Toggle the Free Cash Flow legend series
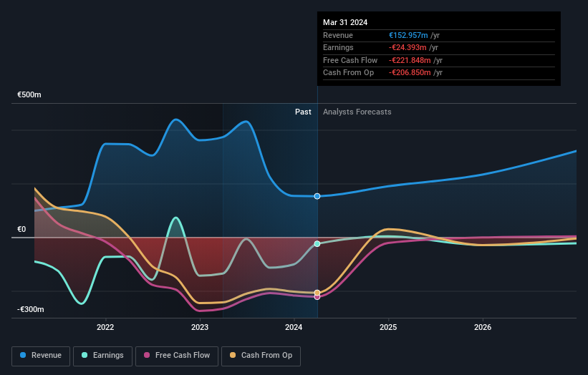The width and height of the screenshot is (588, 375). click(177, 356)
